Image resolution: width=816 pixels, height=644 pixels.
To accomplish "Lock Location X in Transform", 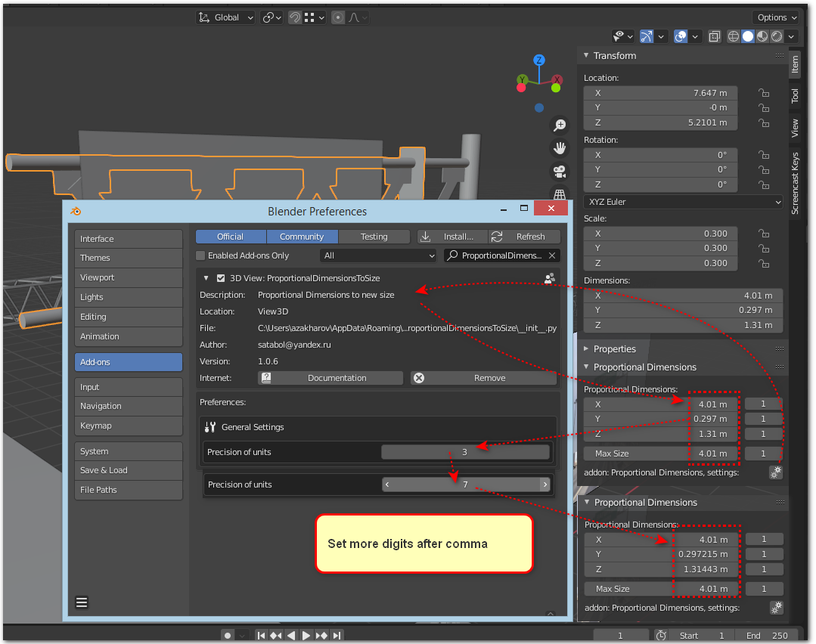I will click(763, 93).
